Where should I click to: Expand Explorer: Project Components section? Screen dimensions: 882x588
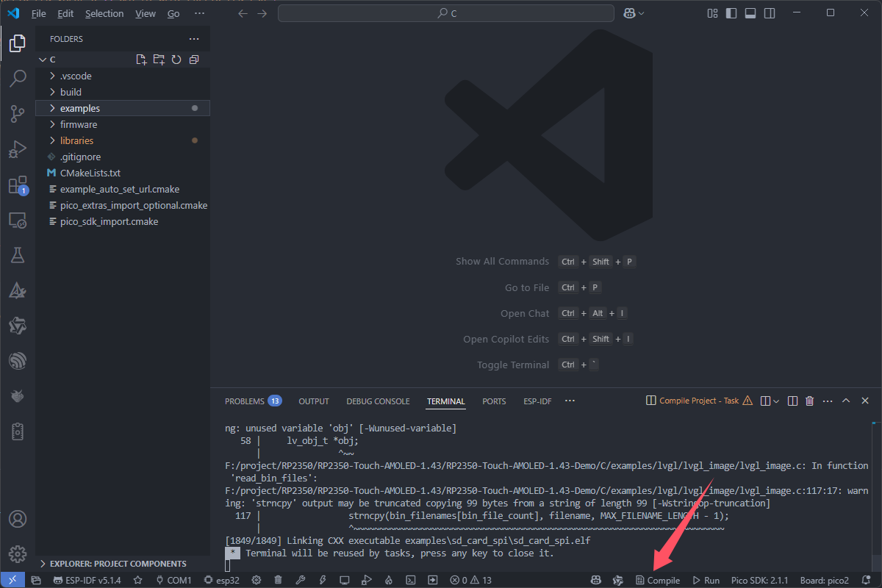[118, 564]
